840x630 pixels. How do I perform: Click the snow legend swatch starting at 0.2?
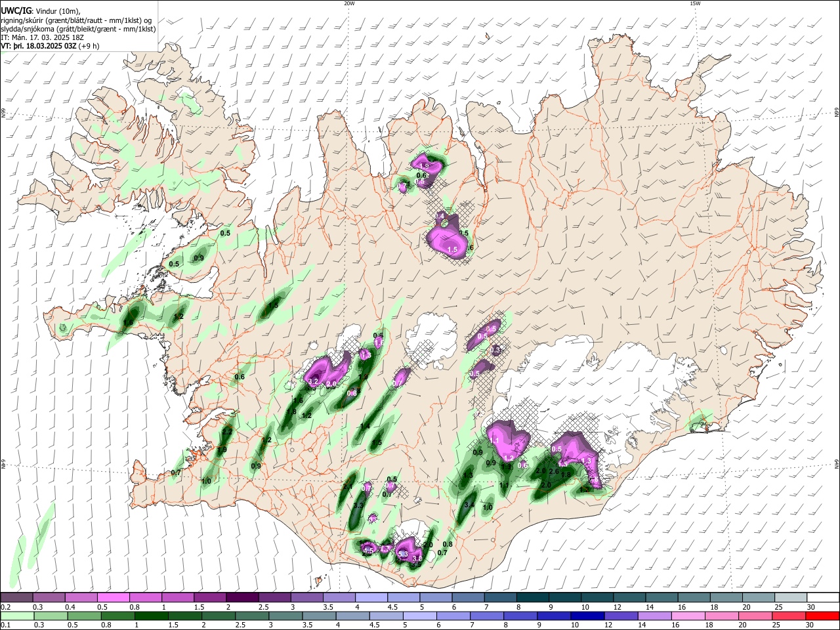pos(17,597)
